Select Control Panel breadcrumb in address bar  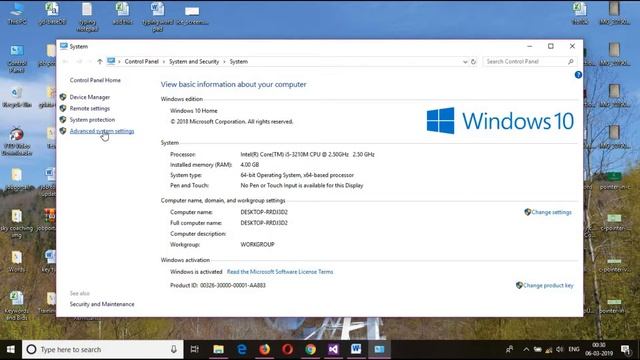coord(141,62)
